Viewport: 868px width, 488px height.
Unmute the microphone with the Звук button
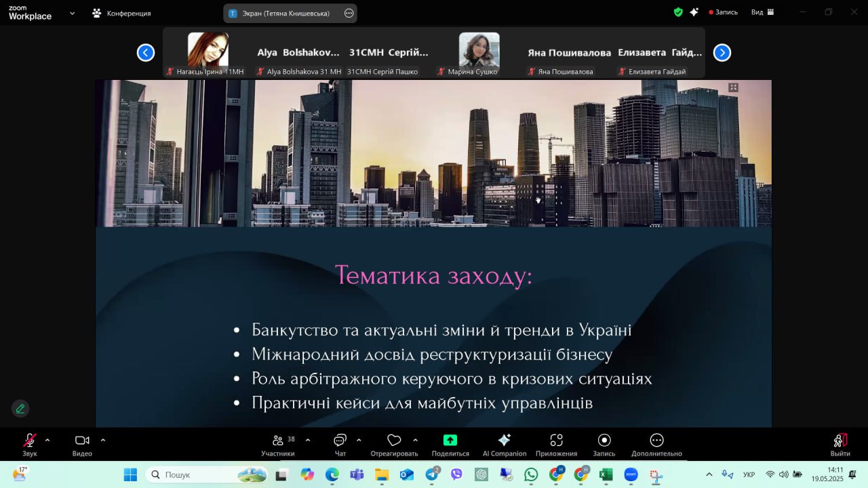click(x=30, y=445)
